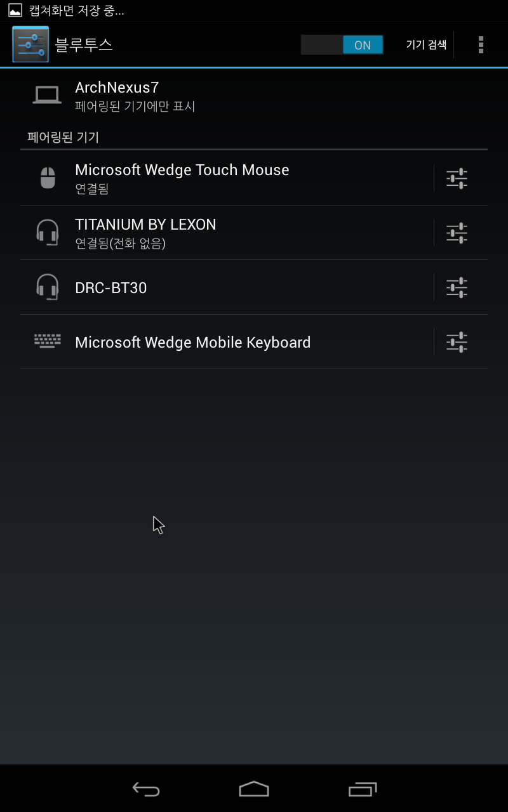
Task: Tap the mouse icon beside Wedge Touch Mouse
Action: [48, 178]
